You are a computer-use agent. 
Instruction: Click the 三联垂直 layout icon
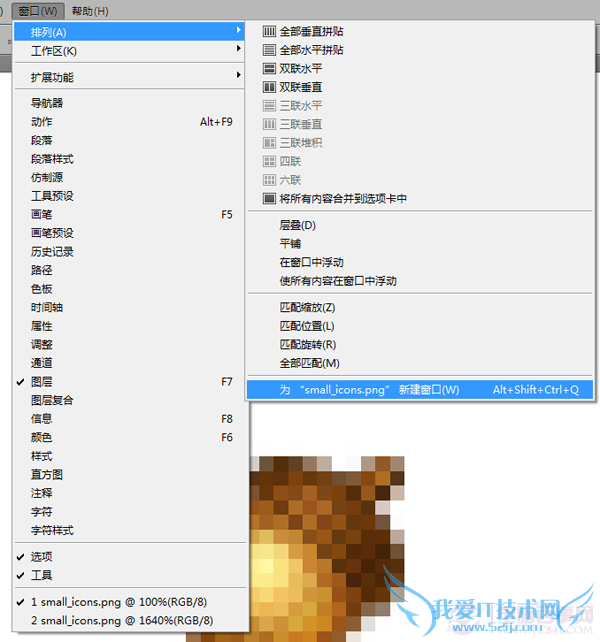click(x=269, y=124)
